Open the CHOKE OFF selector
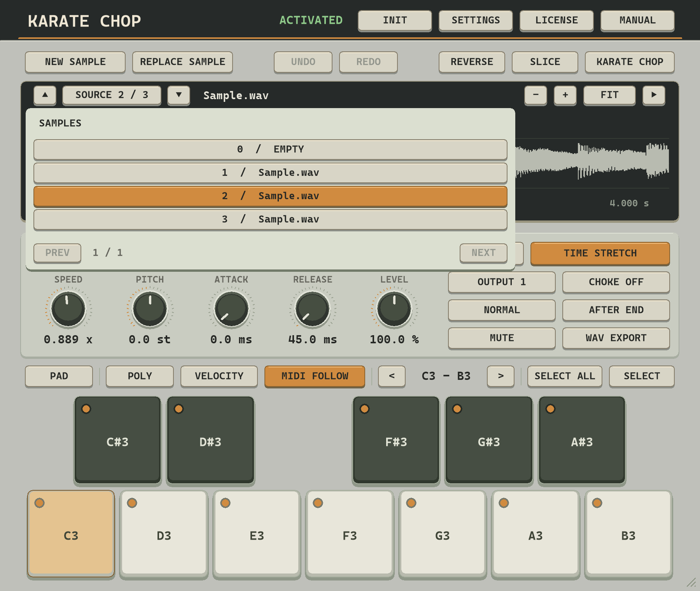This screenshot has height=591, width=700. point(616,282)
